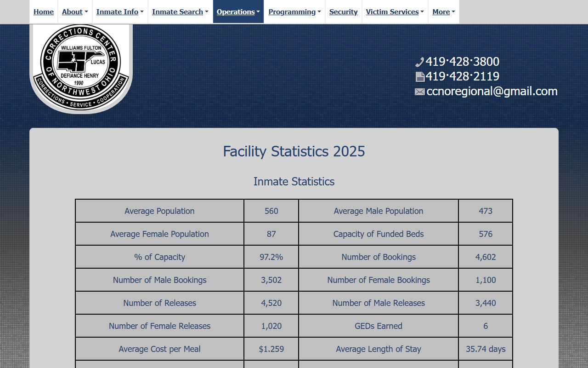The height and width of the screenshot is (368, 588).
Task: Open the Inmate Search dropdown
Action: coord(180,11)
